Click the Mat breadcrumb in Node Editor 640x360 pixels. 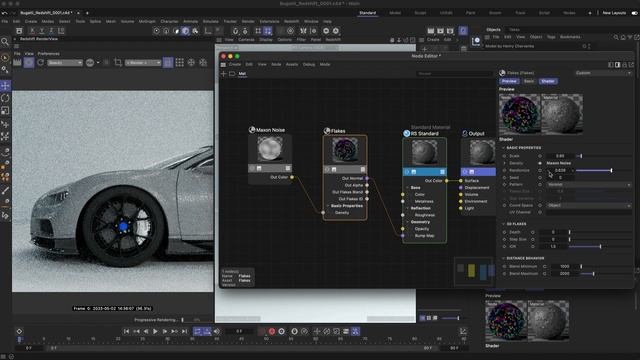click(242, 74)
